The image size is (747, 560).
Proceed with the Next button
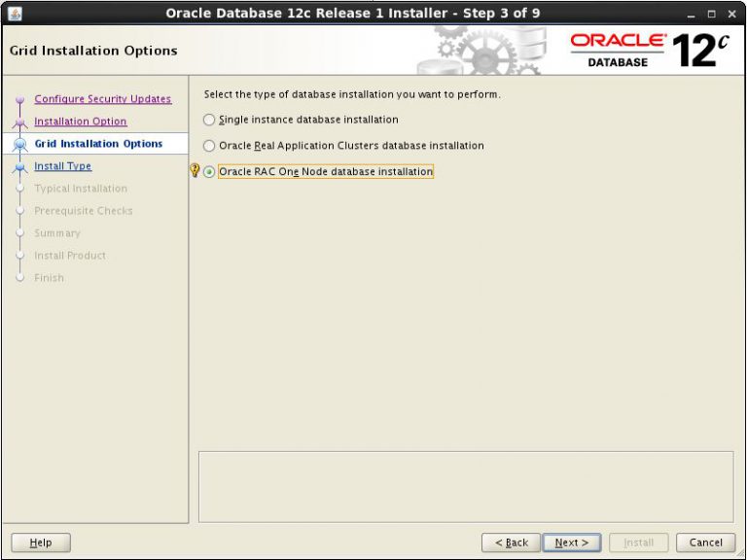pos(572,542)
